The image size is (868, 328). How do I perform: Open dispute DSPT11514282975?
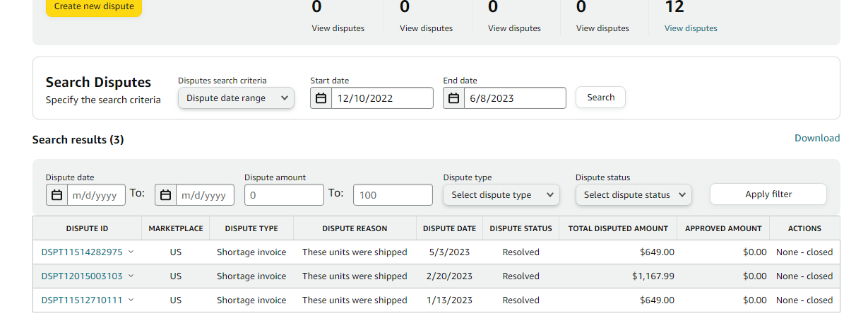82,252
